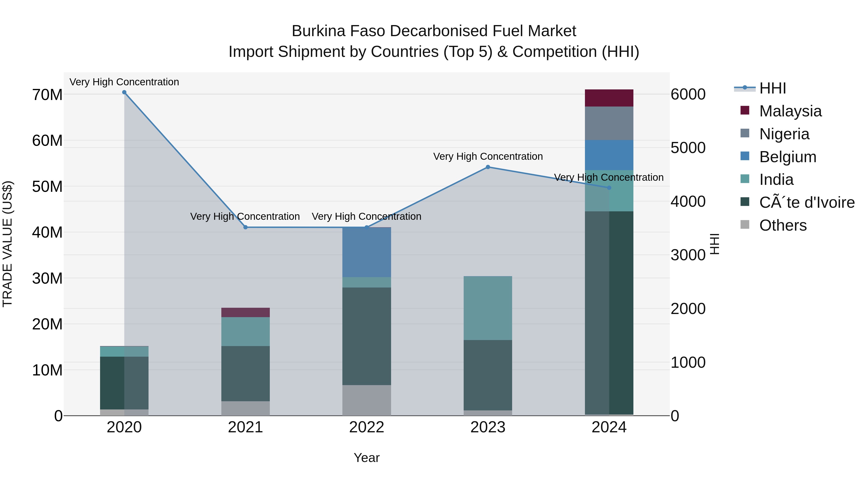Image resolution: width=868 pixels, height=488 pixels.
Task: Click the 2021 x-axis label
Action: [x=246, y=427]
